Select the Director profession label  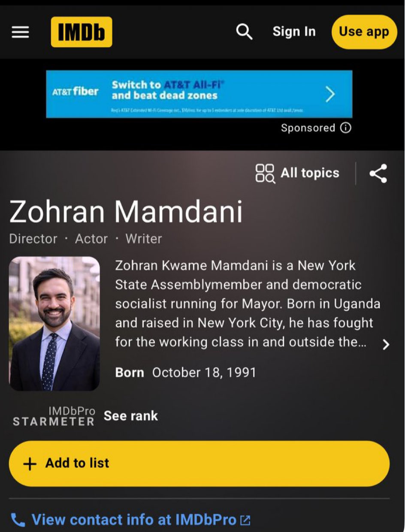[33, 239]
